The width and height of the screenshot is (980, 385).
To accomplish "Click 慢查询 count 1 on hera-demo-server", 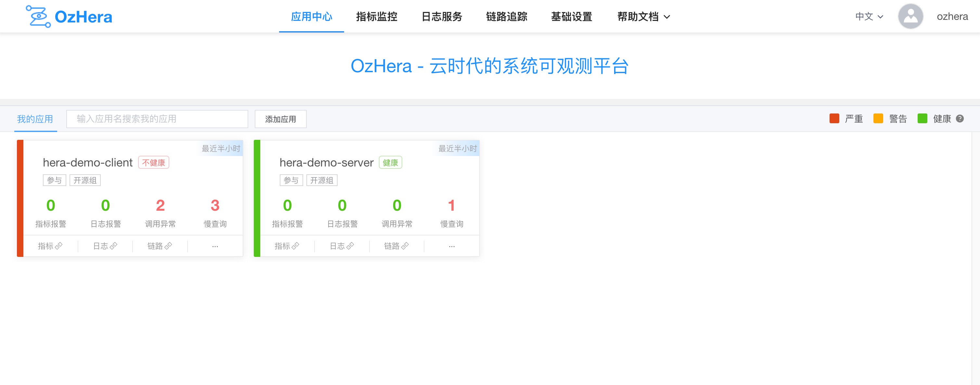I will point(452,206).
